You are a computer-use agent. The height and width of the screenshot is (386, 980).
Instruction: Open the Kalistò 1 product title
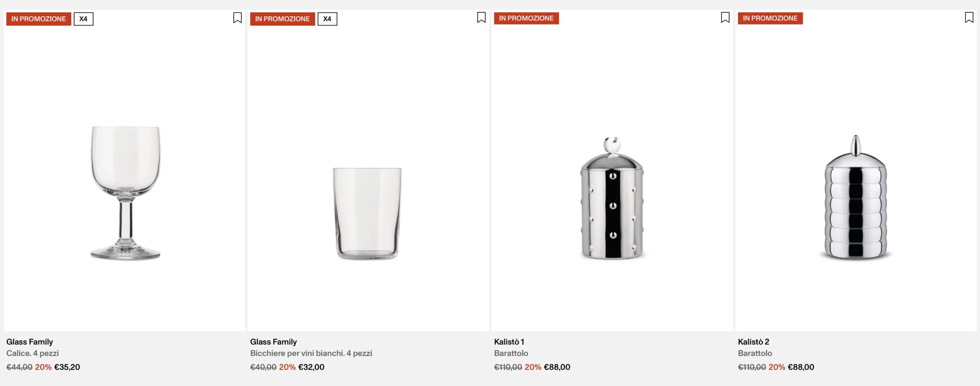509,342
